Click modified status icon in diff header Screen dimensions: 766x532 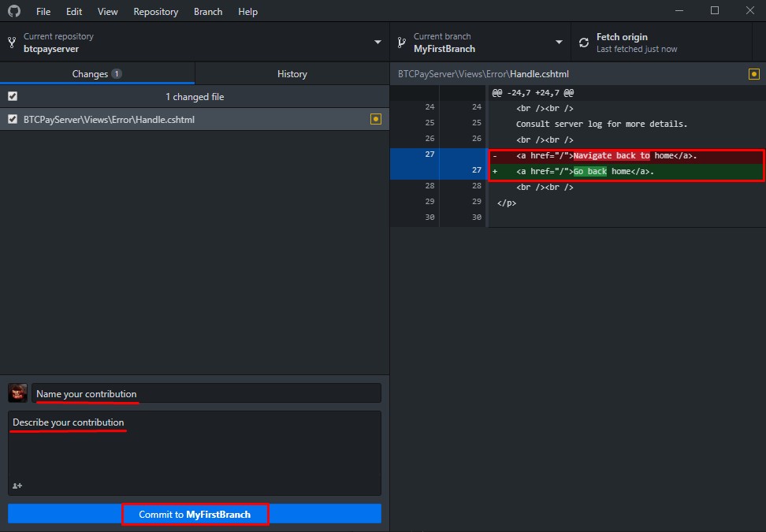pyautogui.click(x=753, y=74)
